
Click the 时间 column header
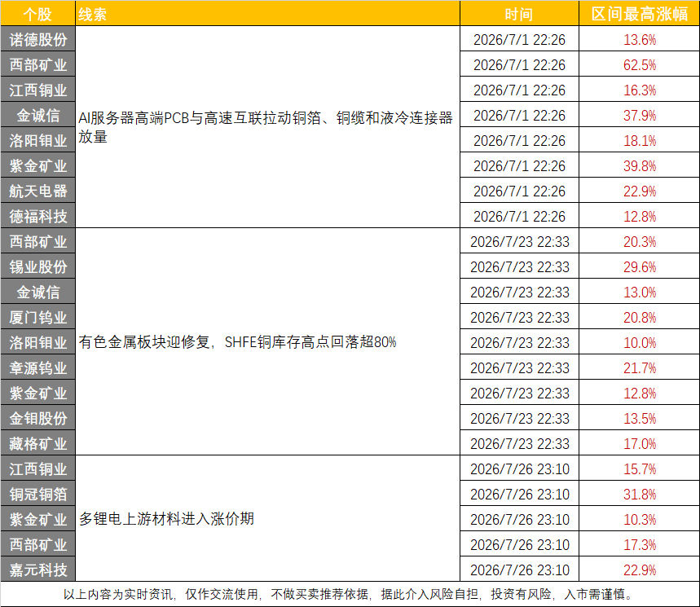[x=519, y=14]
